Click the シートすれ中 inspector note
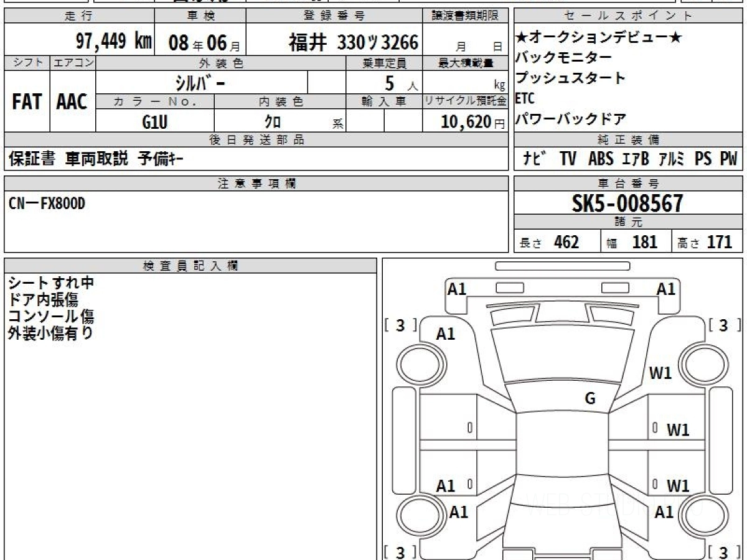The image size is (747, 560). point(51,283)
